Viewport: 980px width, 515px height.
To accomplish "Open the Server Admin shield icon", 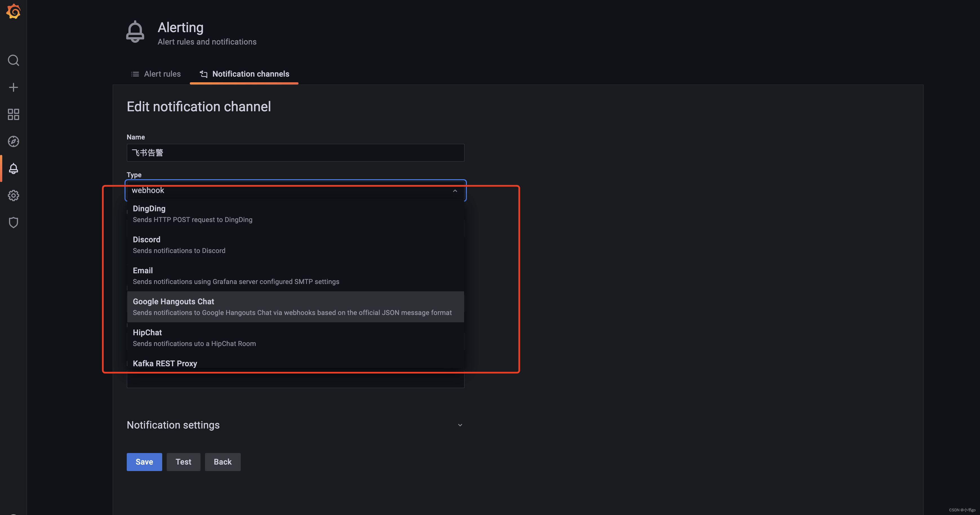I will coord(13,222).
